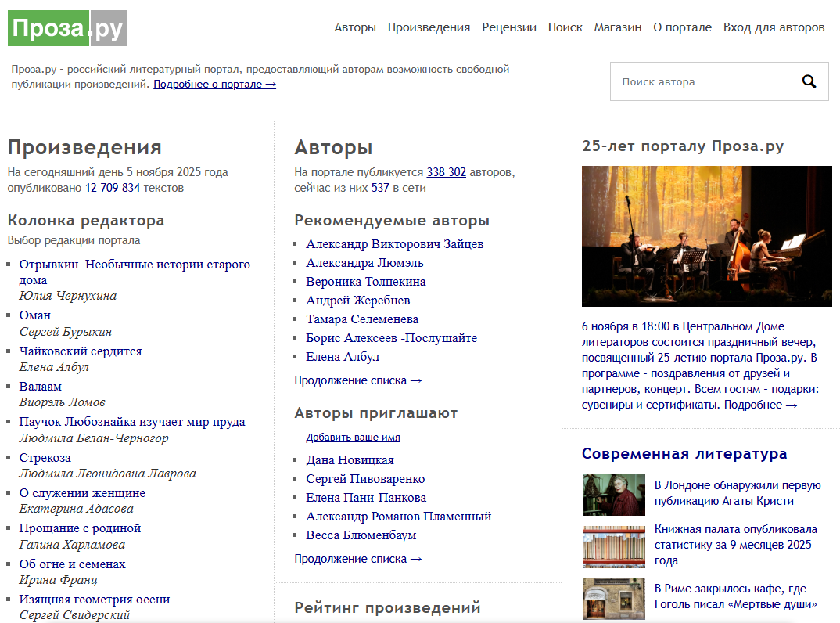Expand recommended authors via 'Продолжение списка'
Image resolution: width=840 pixels, height=623 pixels.
357,380
